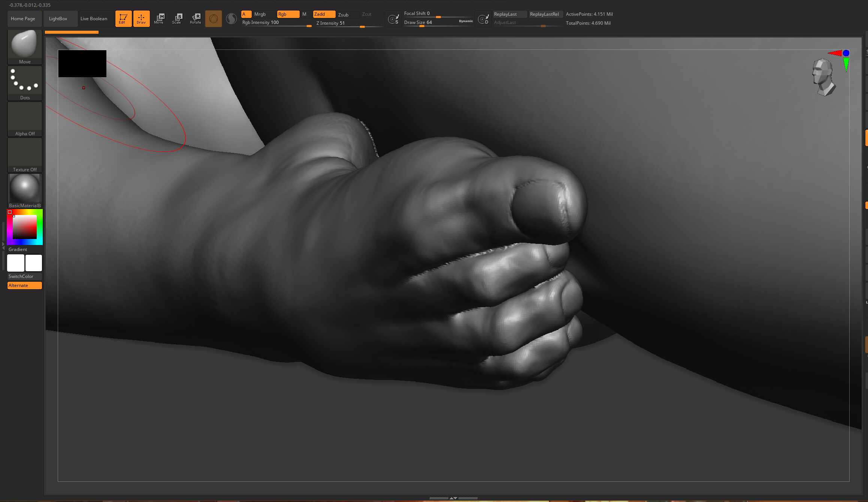868x502 pixels.
Task: Select the Rotate transform tool
Action: pyautogui.click(x=195, y=19)
